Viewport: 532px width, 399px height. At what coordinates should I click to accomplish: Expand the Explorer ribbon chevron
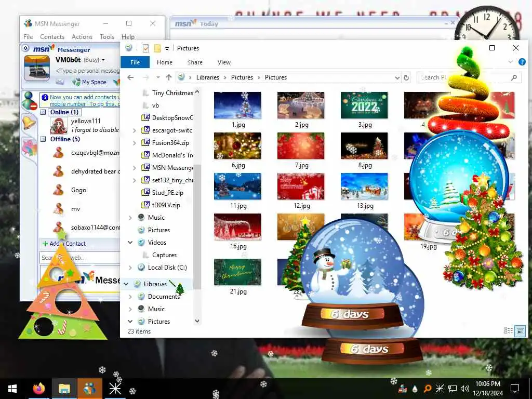[511, 62]
